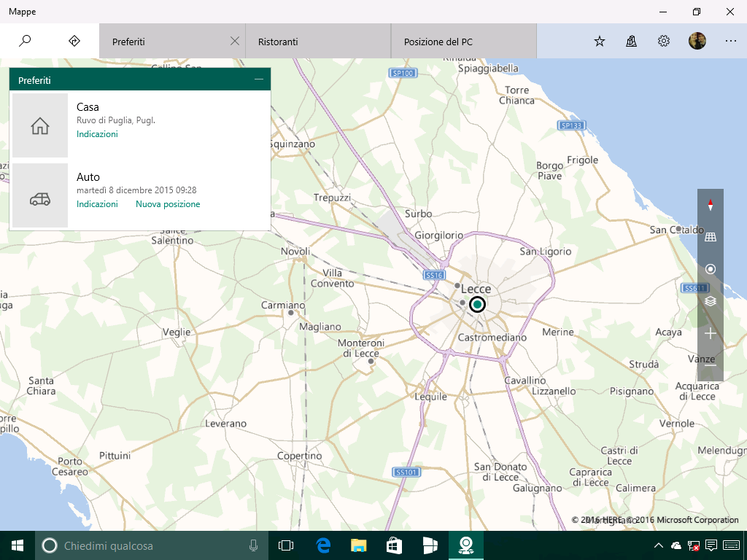The image size is (747, 560).
Task: Open favorites star icon in toolbar
Action: (600, 42)
